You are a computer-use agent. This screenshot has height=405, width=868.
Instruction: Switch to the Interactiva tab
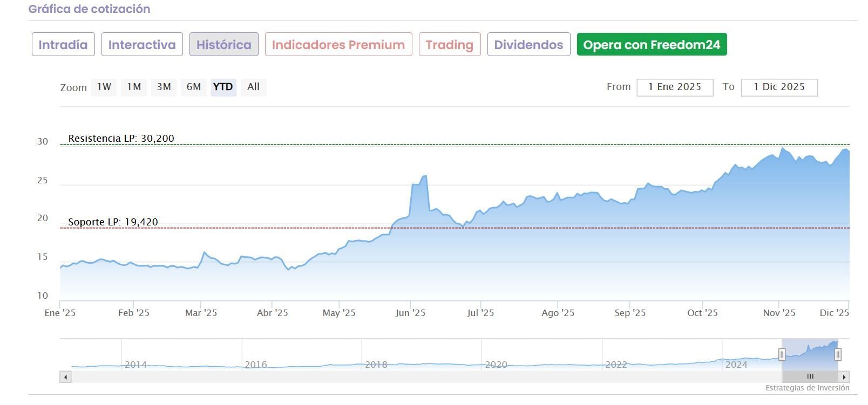[x=142, y=44]
